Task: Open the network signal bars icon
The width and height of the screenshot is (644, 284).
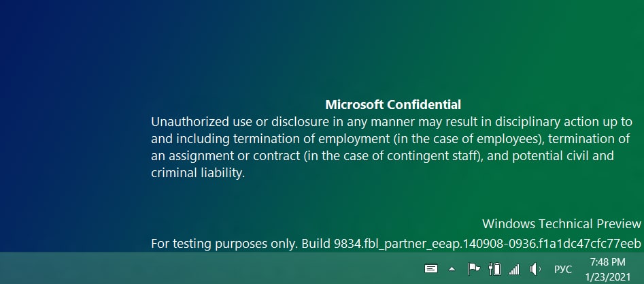Action: [x=514, y=270]
